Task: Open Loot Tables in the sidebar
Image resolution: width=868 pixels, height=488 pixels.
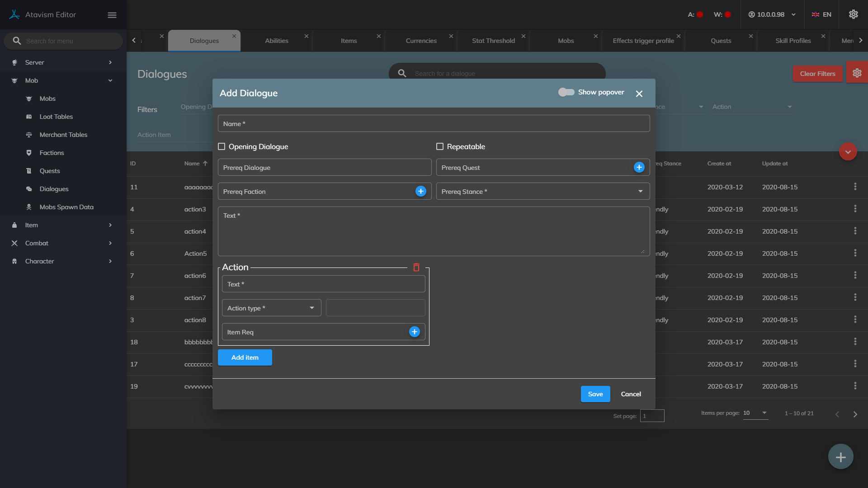Action: pos(56,117)
